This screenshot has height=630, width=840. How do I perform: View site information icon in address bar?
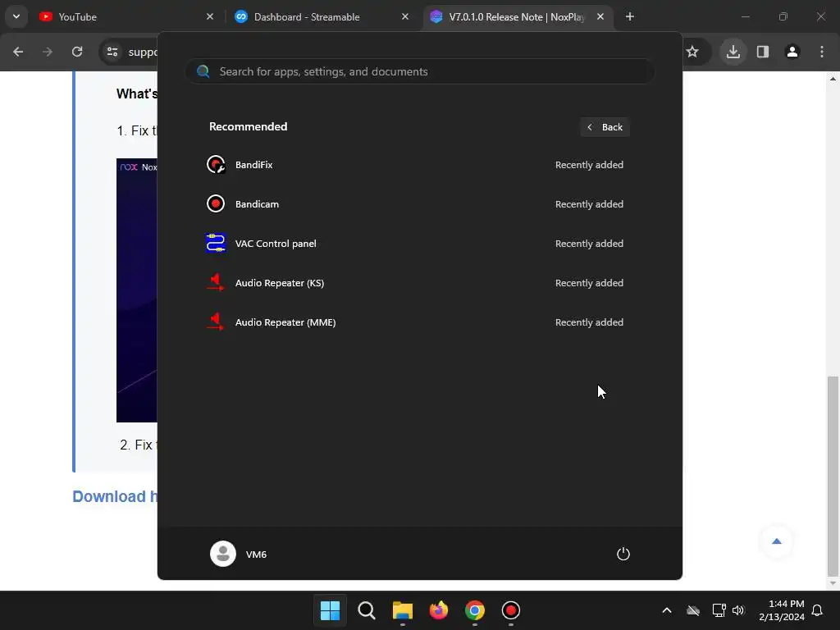coord(112,52)
